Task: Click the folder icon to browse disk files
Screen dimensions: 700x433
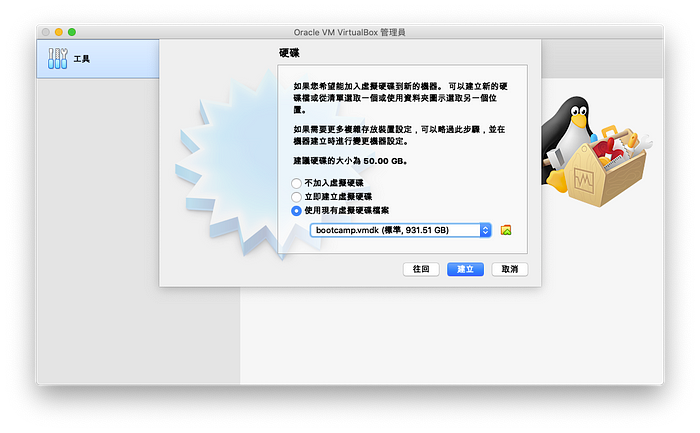Action: click(x=506, y=230)
